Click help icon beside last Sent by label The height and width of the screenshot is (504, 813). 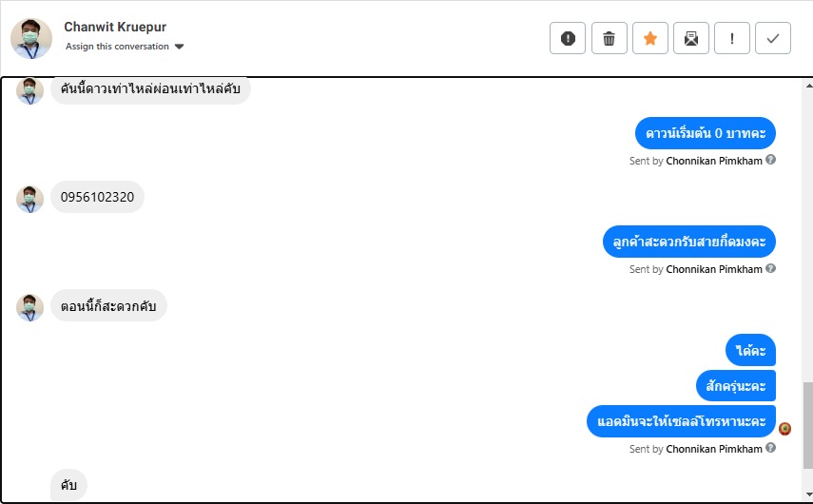coord(771,448)
